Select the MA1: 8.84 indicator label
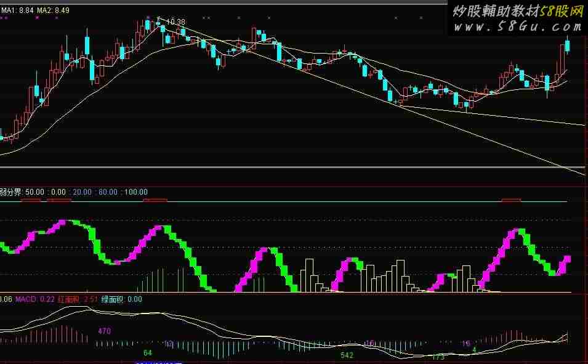This screenshot has height=364, width=588. [x=17, y=10]
